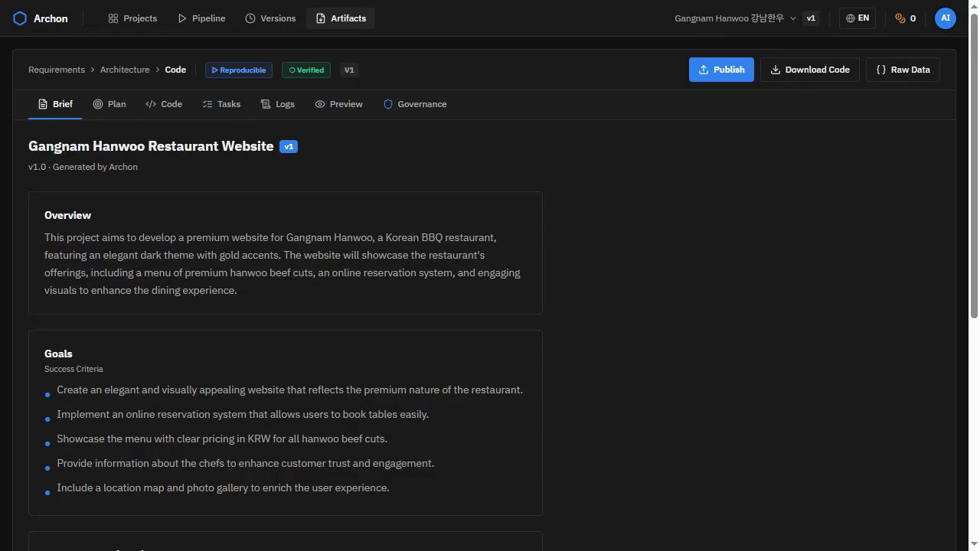Click the goal about pricing in KRW

222,439
